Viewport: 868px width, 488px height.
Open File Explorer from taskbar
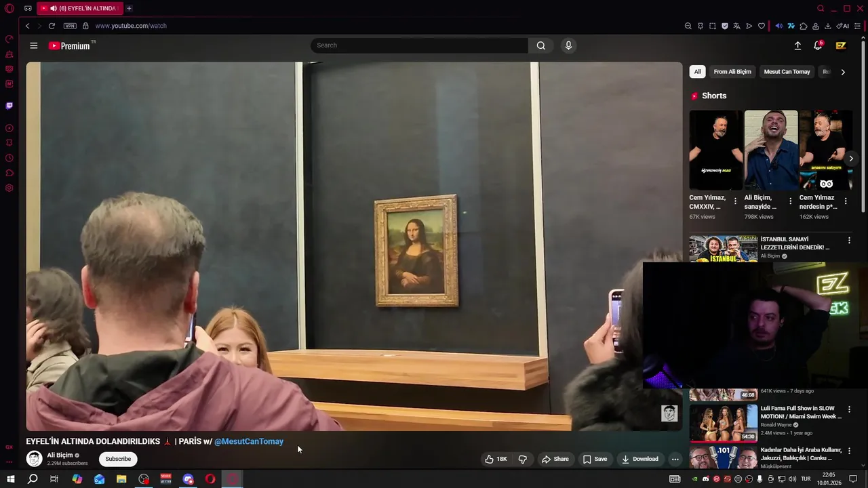121,479
